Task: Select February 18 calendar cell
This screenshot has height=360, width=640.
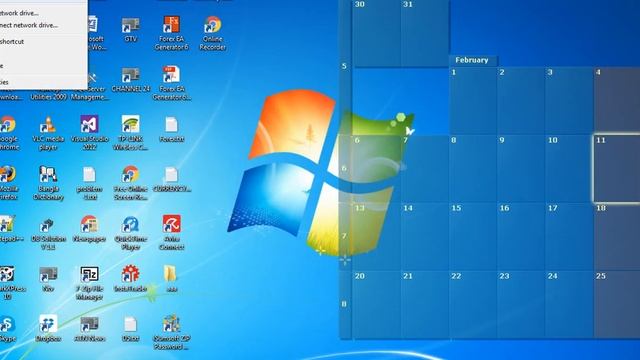Action: (617, 236)
